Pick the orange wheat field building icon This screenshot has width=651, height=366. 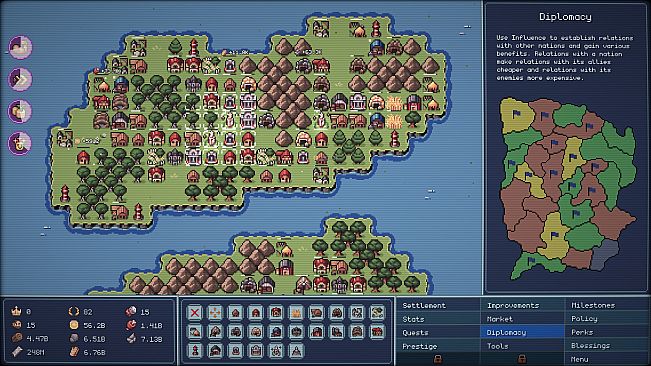(x=296, y=312)
